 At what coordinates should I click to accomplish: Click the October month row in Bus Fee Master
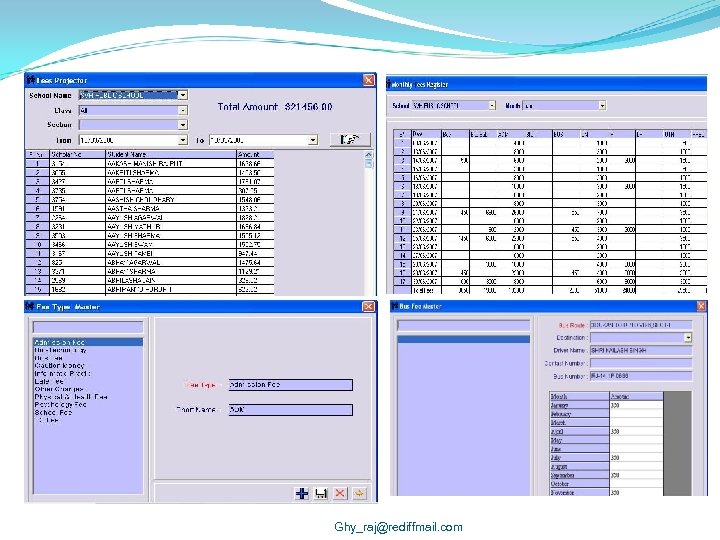(x=606, y=484)
